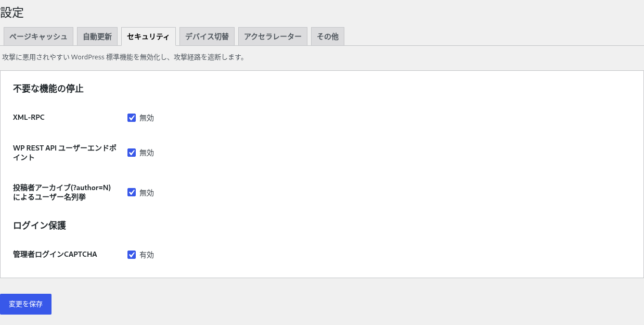Image resolution: width=644 pixels, height=325 pixels.
Task: Go to the デバイス切替 tab
Action: [x=207, y=36]
